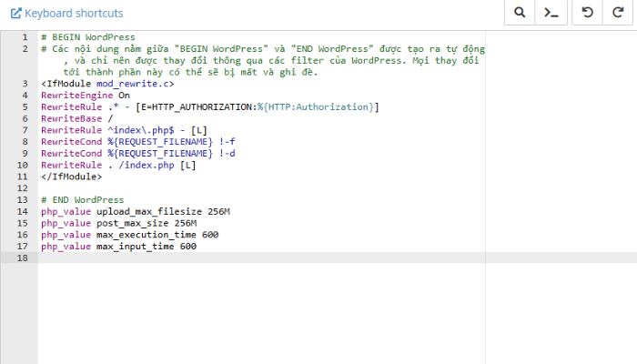Place cursor on empty line 18

(255, 258)
